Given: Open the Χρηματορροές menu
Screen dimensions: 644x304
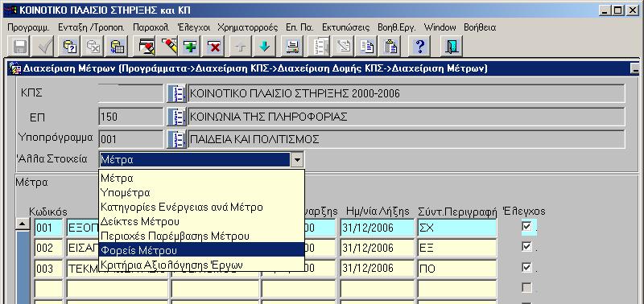Looking at the screenshot, I should point(248,27).
